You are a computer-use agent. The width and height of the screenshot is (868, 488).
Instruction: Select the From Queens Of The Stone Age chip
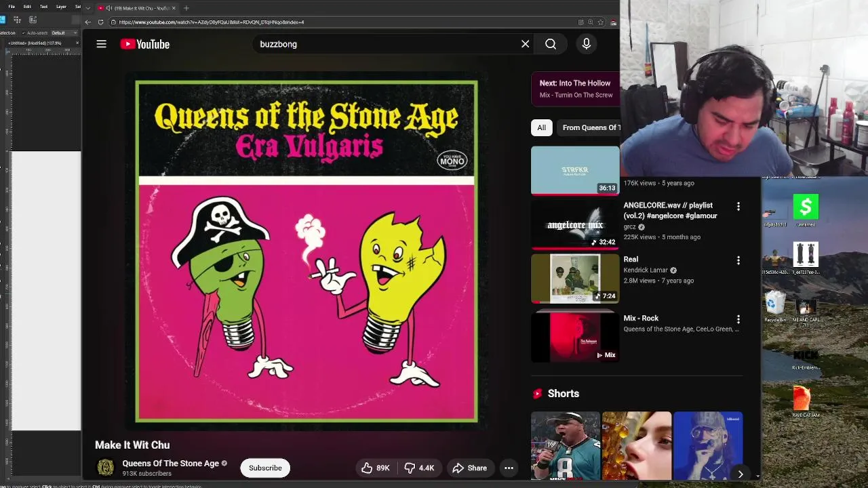coord(589,127)
